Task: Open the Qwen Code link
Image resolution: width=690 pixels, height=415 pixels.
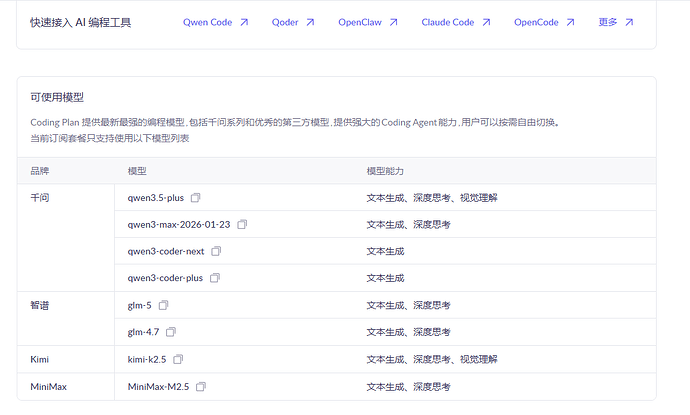Action: coord(207,22)
